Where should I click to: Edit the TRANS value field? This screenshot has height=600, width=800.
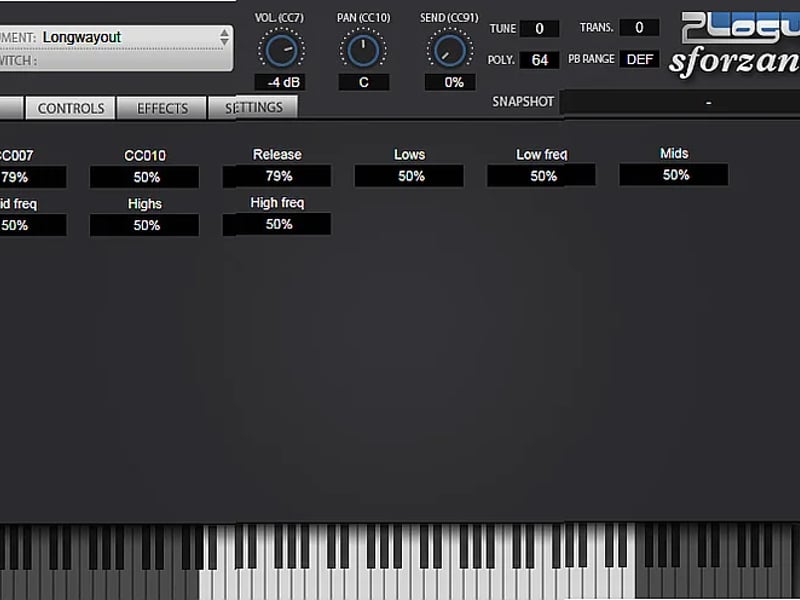pos(638,27)
